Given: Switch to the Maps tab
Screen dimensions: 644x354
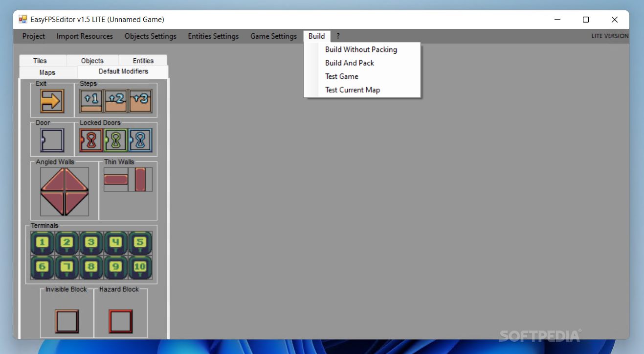Looking at the screenshot, I should click(47, 72).
